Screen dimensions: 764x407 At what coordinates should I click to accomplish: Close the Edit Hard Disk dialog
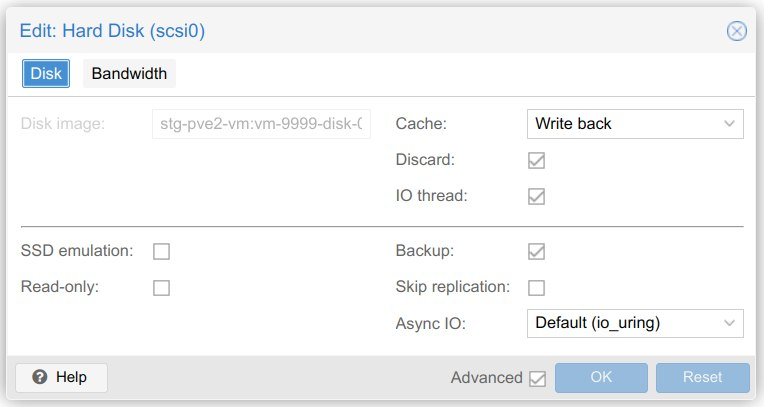736,31
